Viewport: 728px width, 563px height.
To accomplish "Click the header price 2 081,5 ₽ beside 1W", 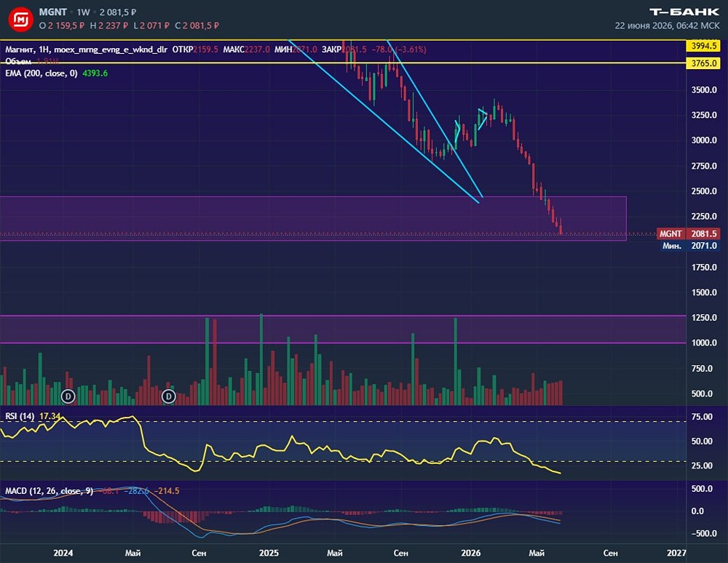I will click(x=118, y=12).
